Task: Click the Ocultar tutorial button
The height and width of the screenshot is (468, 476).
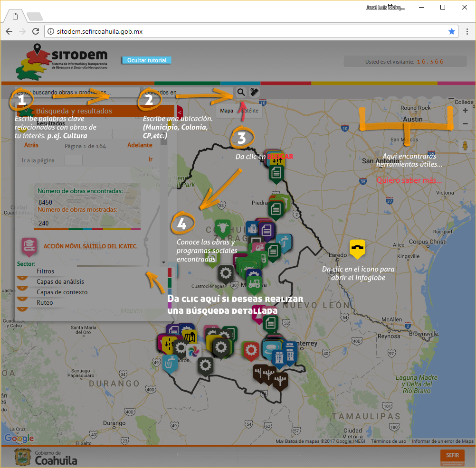Action: 147,60
